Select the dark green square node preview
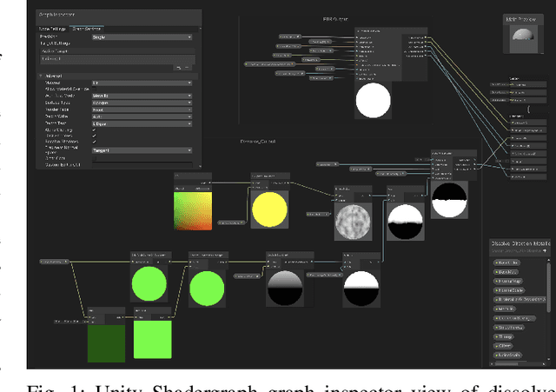Screen dimensions: 556x392 [x=106, y=341]
